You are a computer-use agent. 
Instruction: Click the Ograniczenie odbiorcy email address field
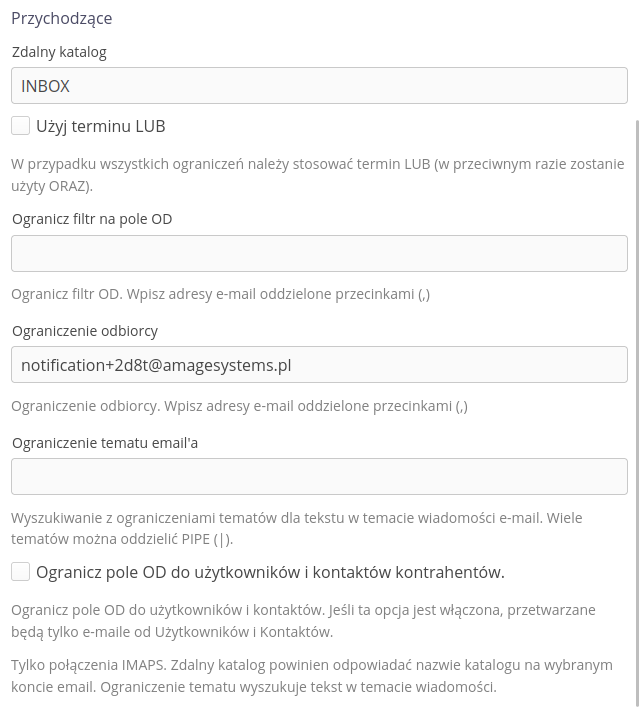pyautogui.click(x=319, y=365)
